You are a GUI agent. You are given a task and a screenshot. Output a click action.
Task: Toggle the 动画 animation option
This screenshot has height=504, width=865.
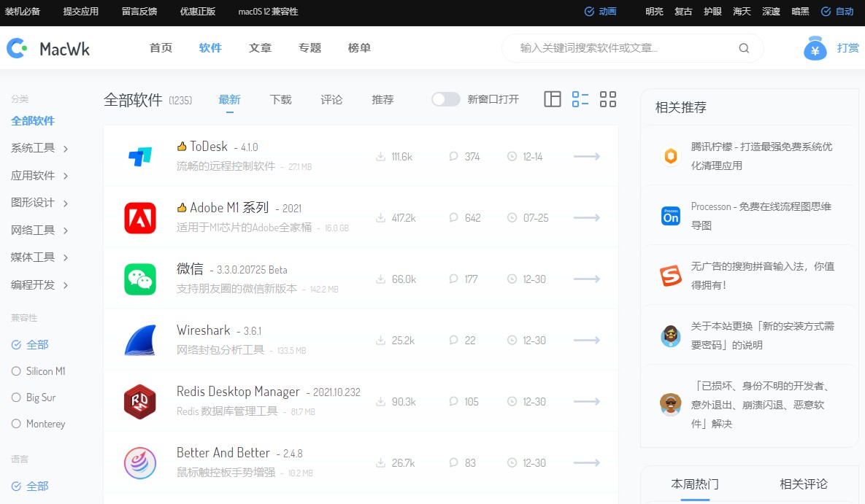[x=600, y=12]
